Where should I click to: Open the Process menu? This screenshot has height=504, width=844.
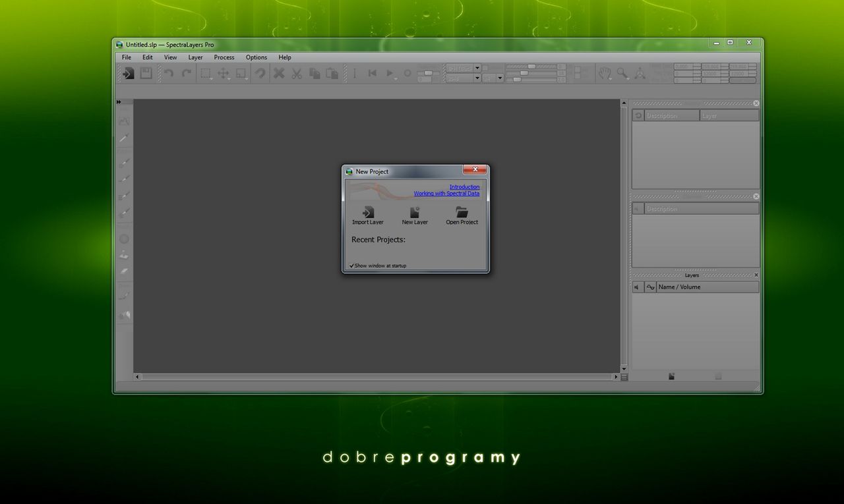coord(224,57)
